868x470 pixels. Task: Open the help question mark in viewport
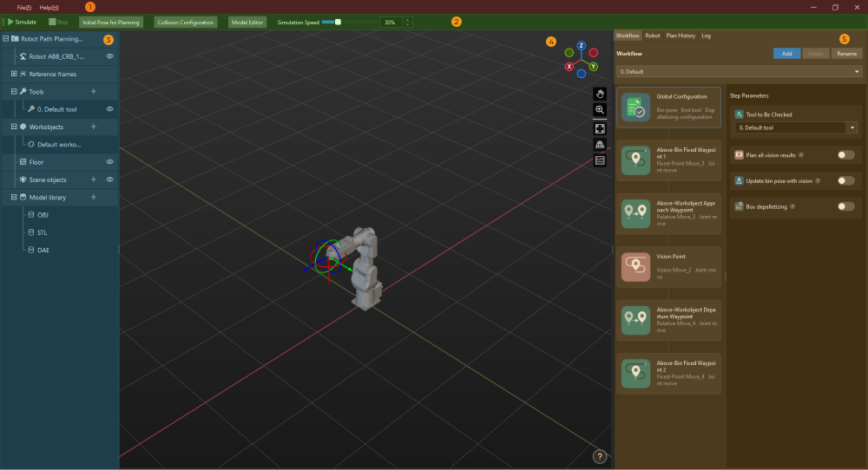pyautogui.click(x=599, y=456)
